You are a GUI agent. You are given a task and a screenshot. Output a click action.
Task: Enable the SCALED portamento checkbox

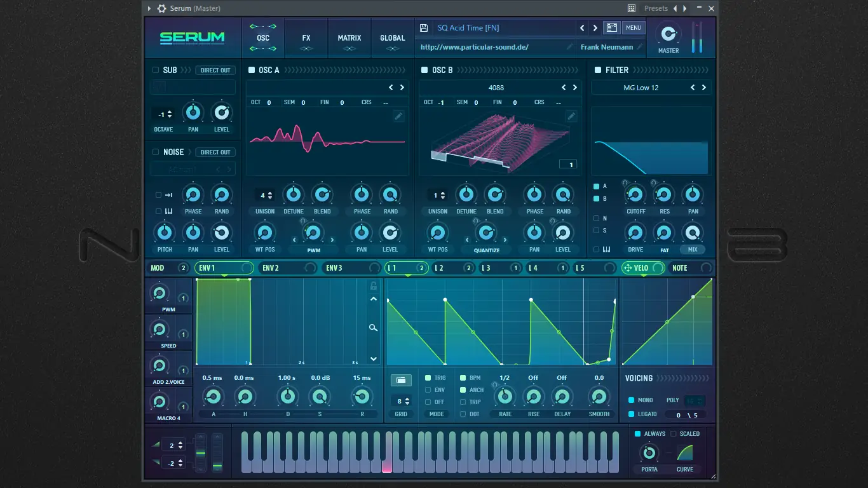[674, 434]
